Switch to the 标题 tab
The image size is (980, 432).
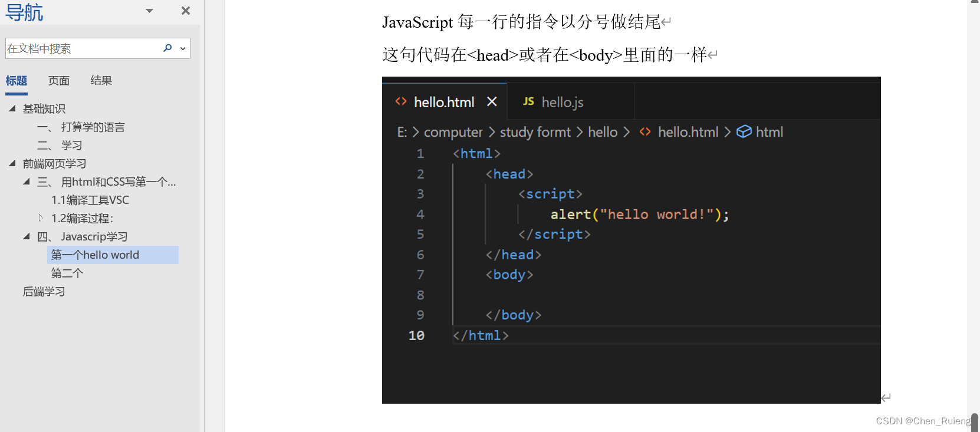tap(17, 81)
